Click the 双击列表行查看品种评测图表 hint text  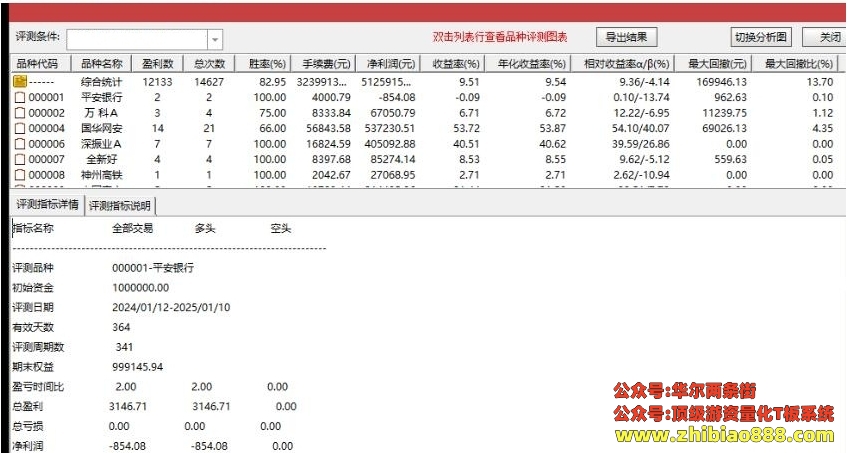point(500,37)
